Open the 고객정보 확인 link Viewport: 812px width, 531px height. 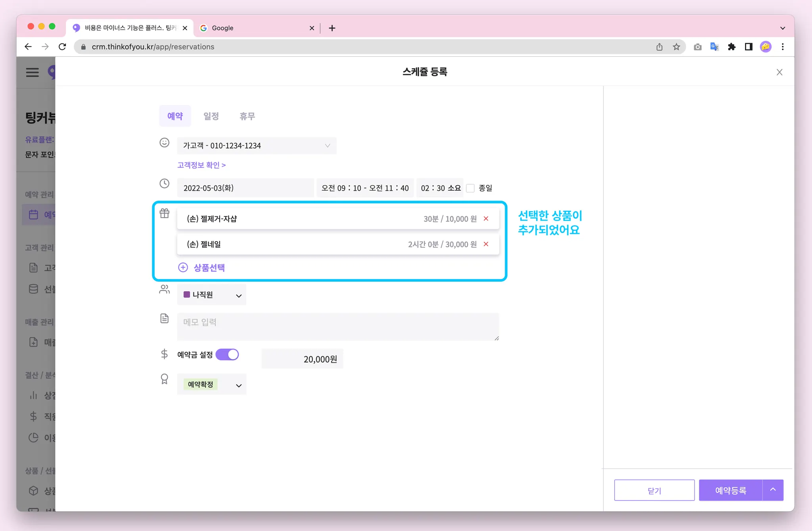pos(201,165)
